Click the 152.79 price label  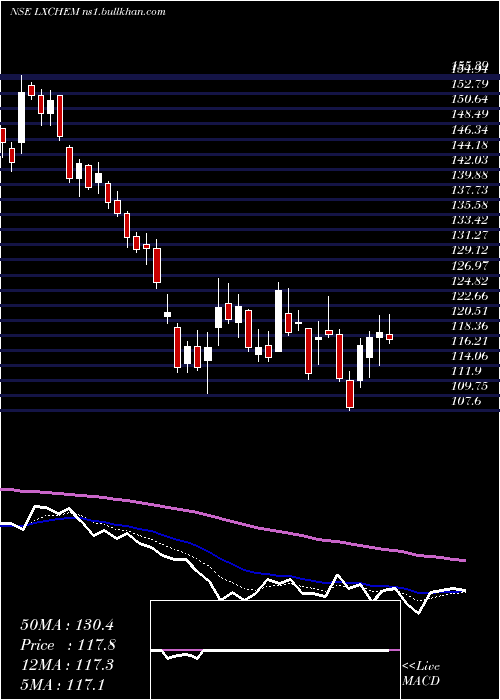pos(470,84)
